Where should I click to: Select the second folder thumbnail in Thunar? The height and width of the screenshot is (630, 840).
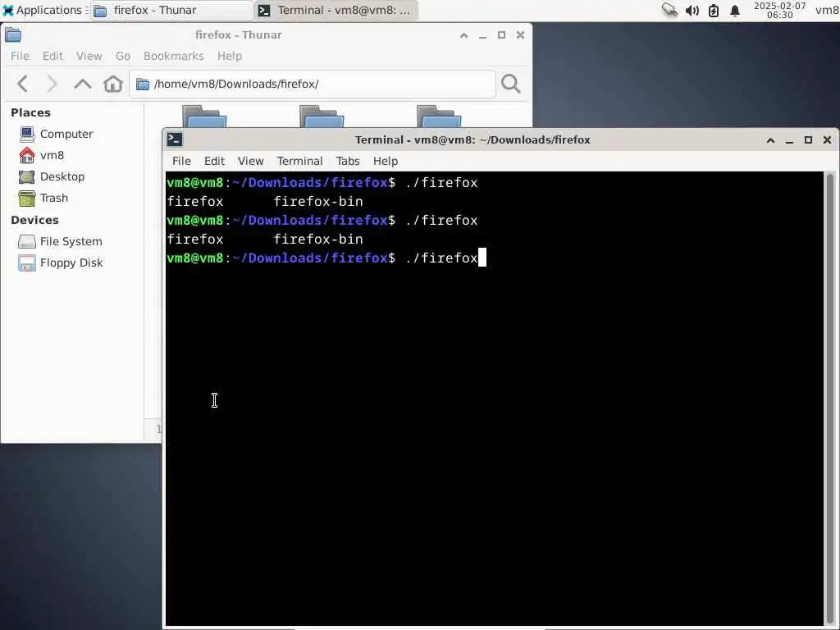[x=322, y=116]
